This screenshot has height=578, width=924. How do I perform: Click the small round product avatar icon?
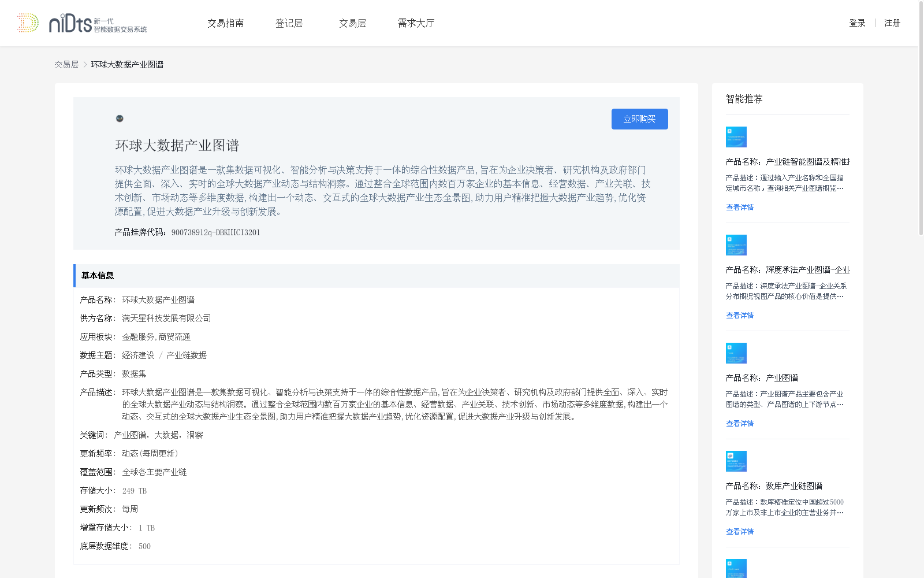pyautogui.click(x=120, y=118)
